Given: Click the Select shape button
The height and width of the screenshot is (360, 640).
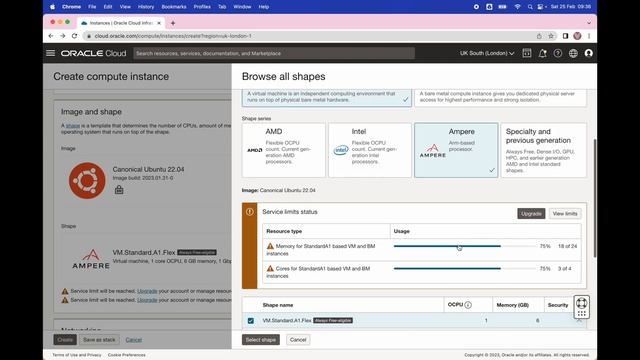Looking at the screenshot, I should tap(260, 340).
